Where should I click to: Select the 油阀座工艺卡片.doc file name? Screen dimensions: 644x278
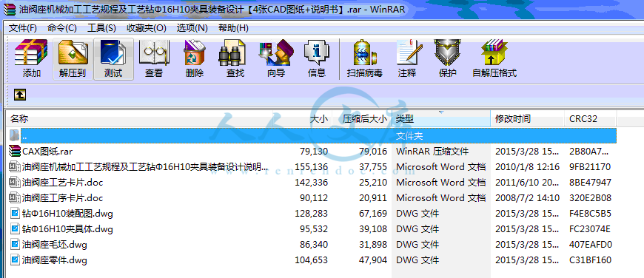[62, 183]
